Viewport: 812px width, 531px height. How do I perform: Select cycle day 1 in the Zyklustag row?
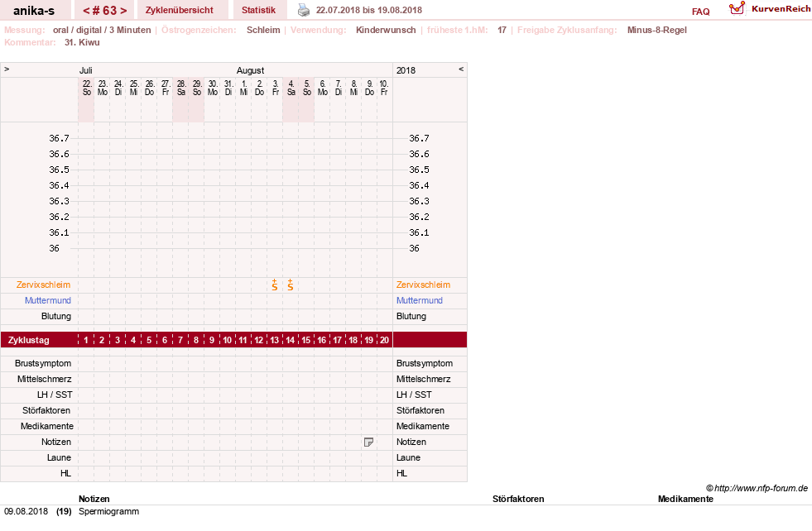(x=86, y=340)
